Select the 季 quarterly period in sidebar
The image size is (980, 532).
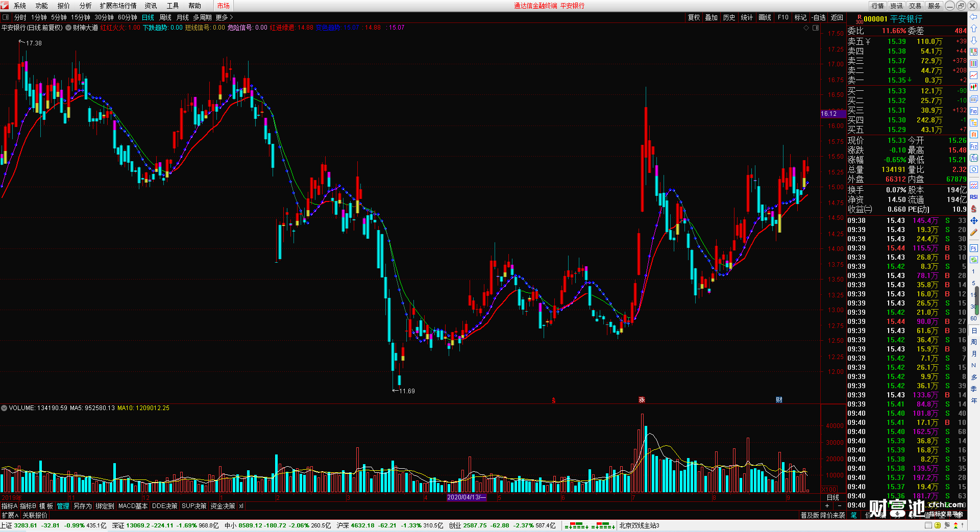(x=974, y=389)
